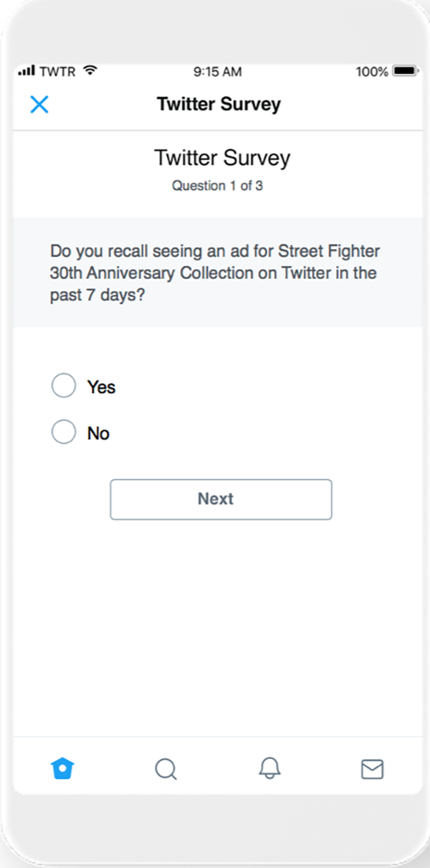Tap the Twitter Survey header title

pyautogui.click(x=219, y=104)
